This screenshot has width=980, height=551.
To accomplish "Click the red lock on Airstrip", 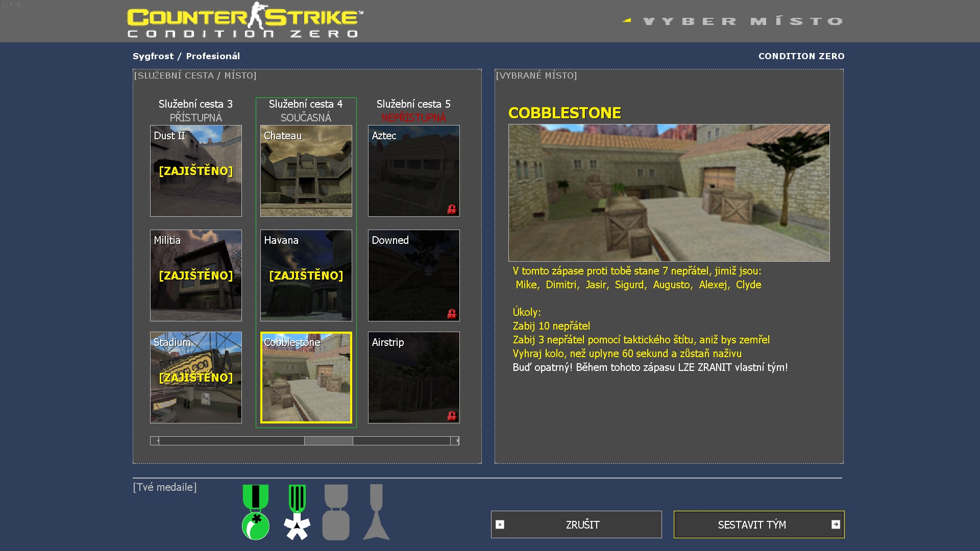I will point(452,416).
